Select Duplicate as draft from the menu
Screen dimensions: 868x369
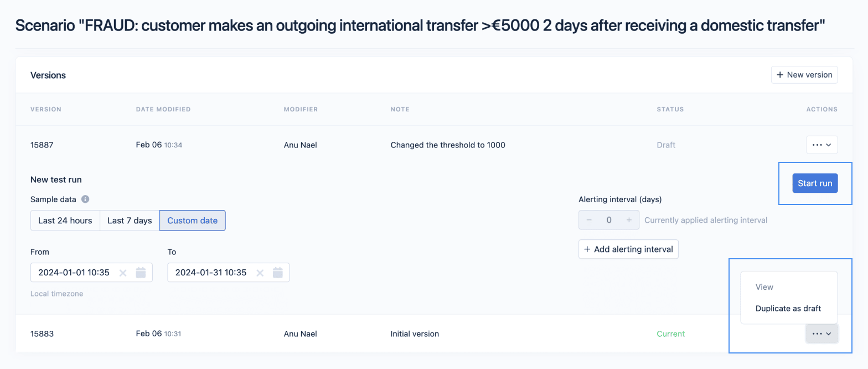point(788,308)
